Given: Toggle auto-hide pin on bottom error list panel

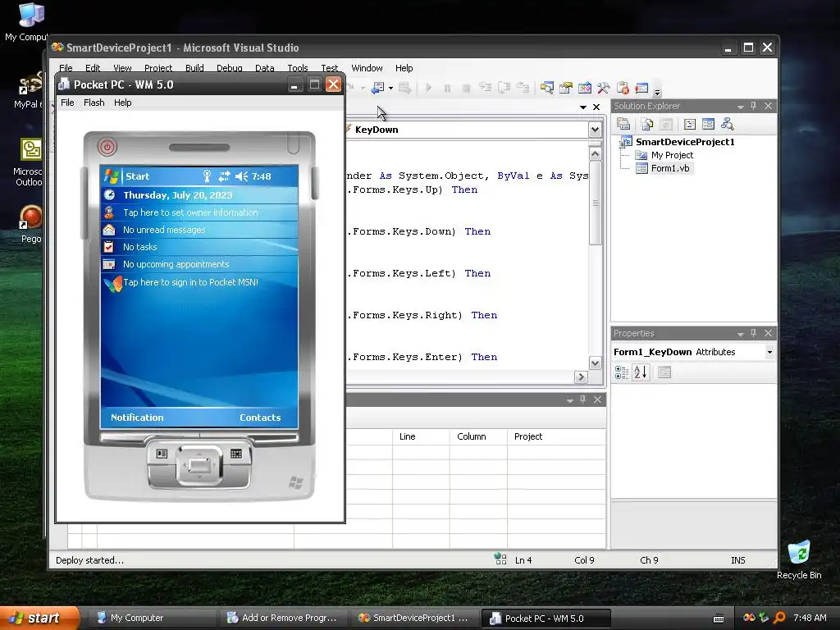Looking at the screenshot, I should point(583,399).
